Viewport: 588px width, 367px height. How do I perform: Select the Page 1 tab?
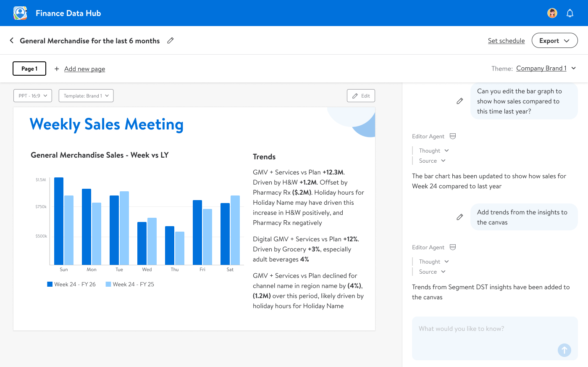pos(29,69)
